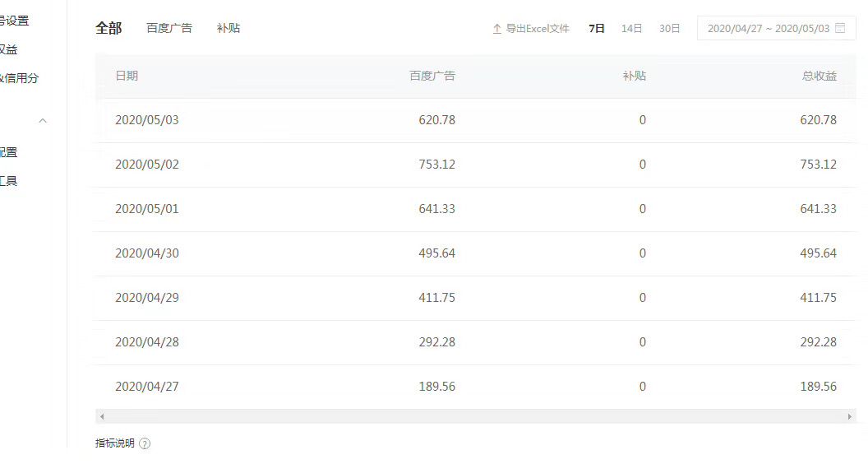This screenshot has height=464, width=868.
Task: Click 292.28 in the 总收益 column
Action: (x=818, y=342)
